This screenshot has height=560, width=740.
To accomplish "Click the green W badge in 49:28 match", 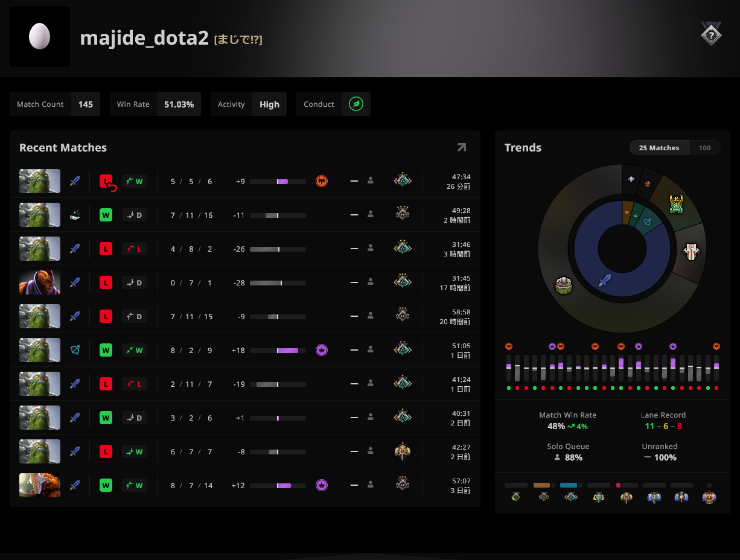I will (106, 215).
